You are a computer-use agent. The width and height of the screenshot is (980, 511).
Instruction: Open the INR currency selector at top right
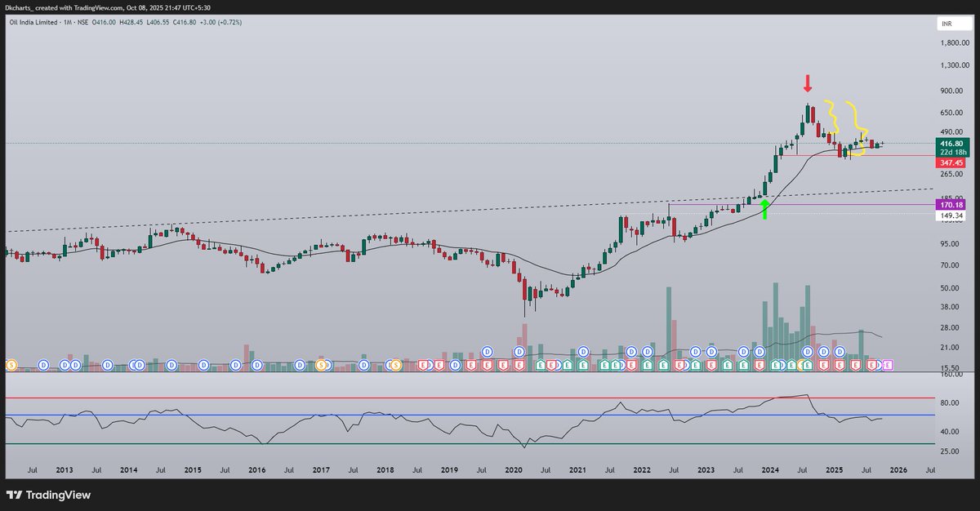[x=947, y=24]
